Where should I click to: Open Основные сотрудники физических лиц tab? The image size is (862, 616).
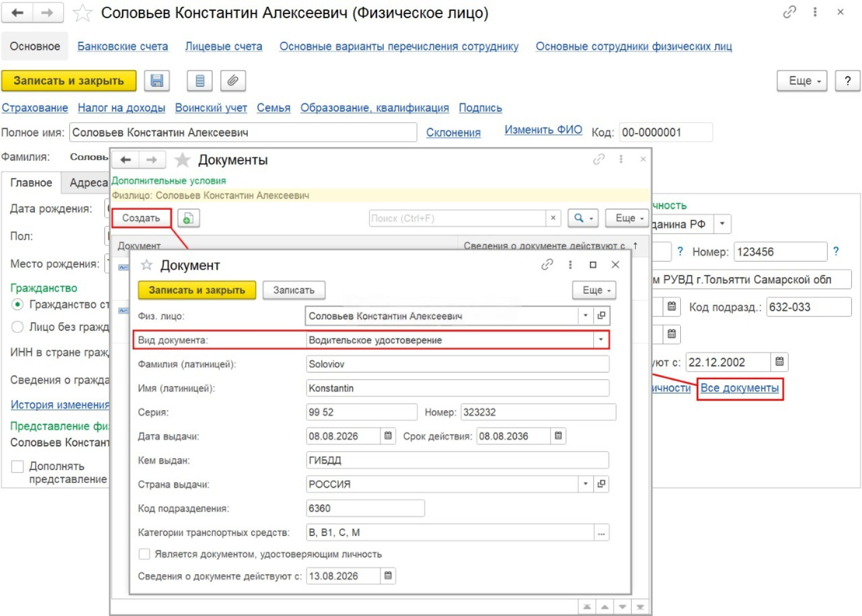coord(633,46)
